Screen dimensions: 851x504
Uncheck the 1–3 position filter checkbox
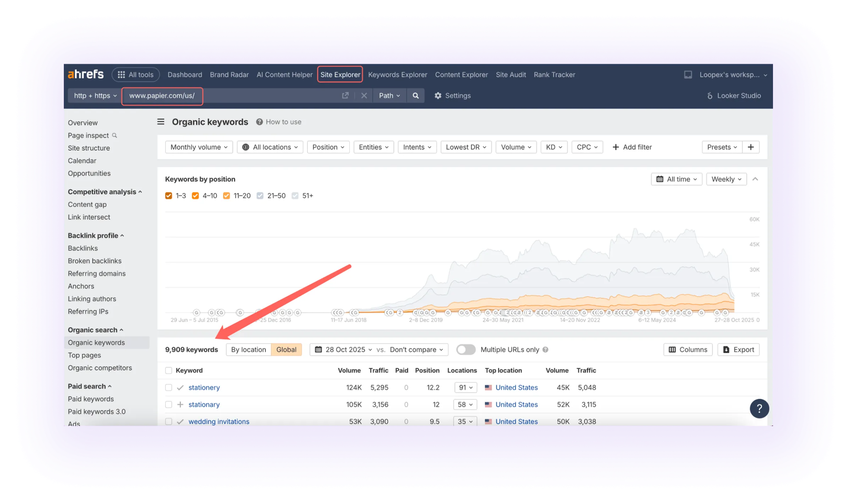[x=169, y=195]
